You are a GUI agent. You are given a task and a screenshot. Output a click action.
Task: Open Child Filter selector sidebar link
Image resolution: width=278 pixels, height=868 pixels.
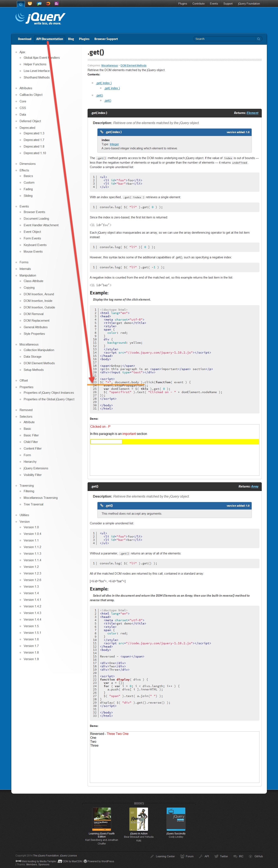(x=31, y=442)
